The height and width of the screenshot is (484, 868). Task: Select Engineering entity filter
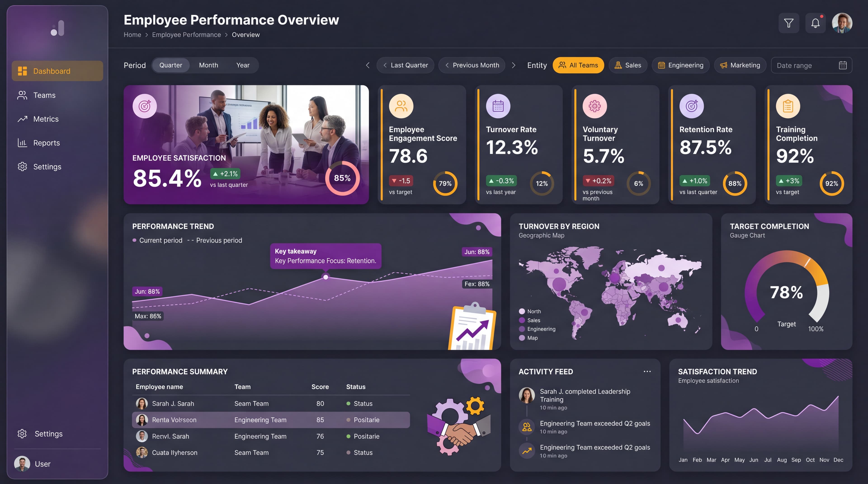pyautogui.click(x=681, y=65)
